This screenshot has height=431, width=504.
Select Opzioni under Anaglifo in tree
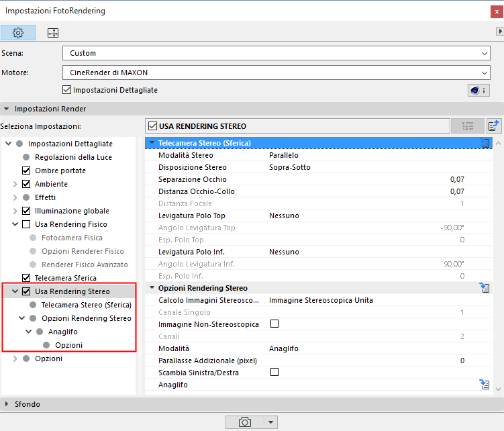coord(68,345)
